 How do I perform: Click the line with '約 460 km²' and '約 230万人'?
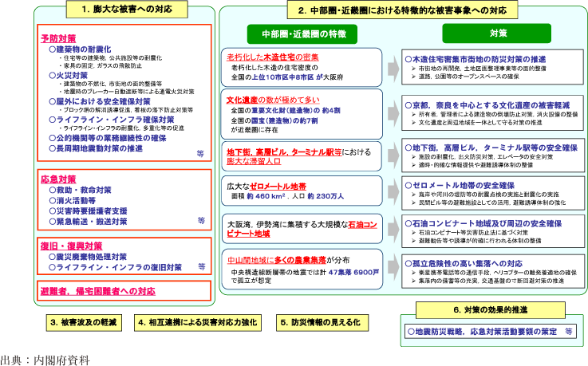tap(288, 196)
